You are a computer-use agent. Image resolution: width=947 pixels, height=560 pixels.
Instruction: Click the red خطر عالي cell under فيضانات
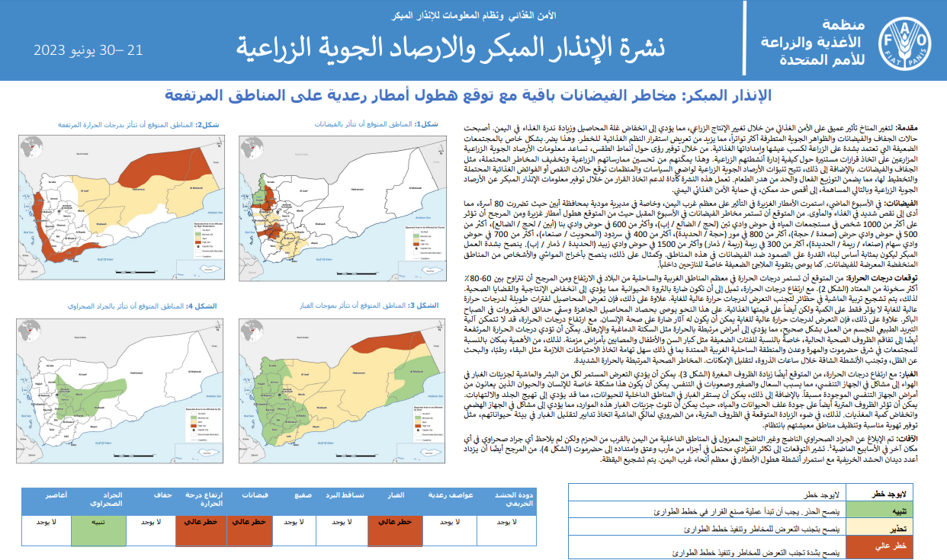point(246,522)
